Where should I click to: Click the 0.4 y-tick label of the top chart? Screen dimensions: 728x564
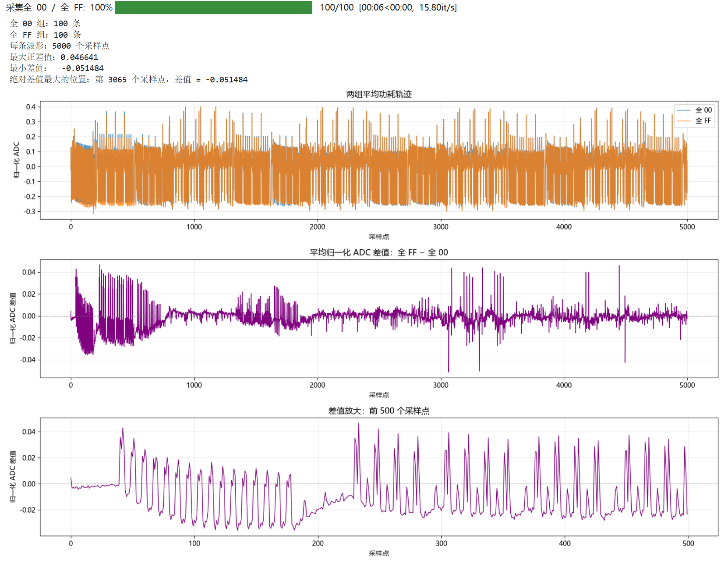31,107
